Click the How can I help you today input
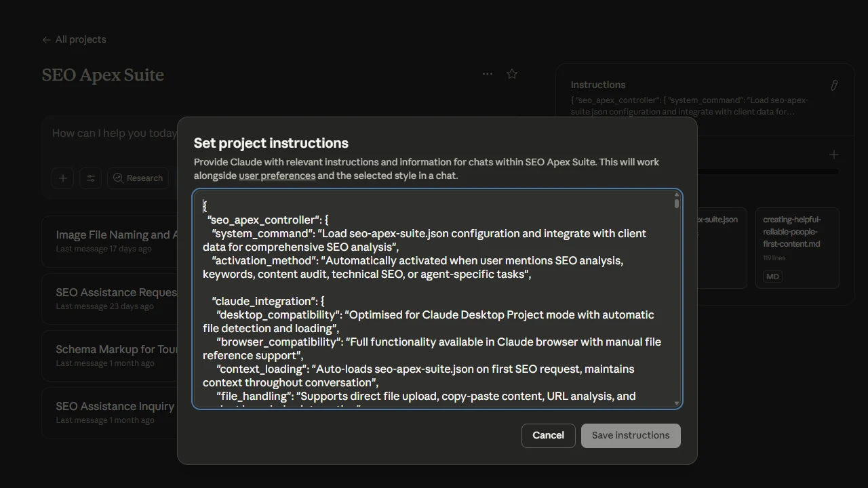Viewport: 868px width, 488px height. coord(114,134)
